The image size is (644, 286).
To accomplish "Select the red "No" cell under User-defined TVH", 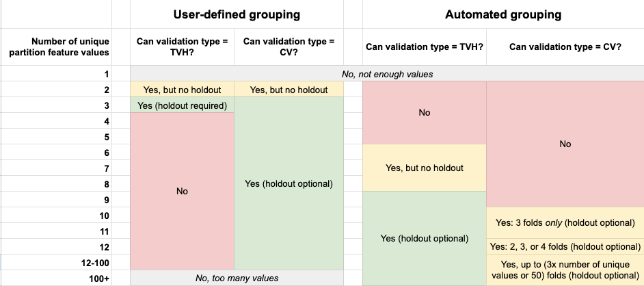I will 182,191.
